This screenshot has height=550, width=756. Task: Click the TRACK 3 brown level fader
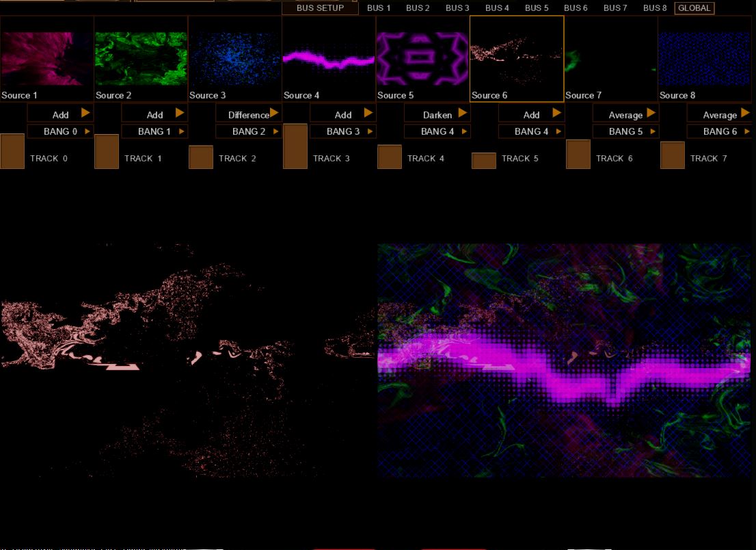pos(295,146)
